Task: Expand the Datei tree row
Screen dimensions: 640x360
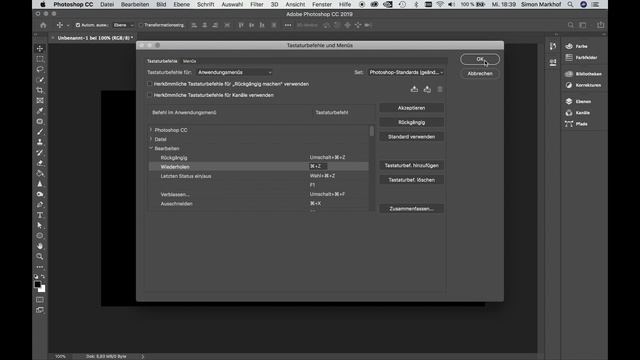Action: pos(151,139)
